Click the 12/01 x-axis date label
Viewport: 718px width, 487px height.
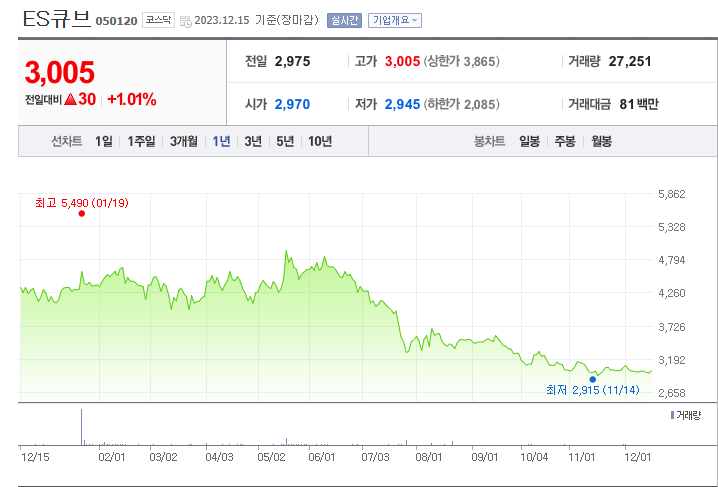[638, 458]
